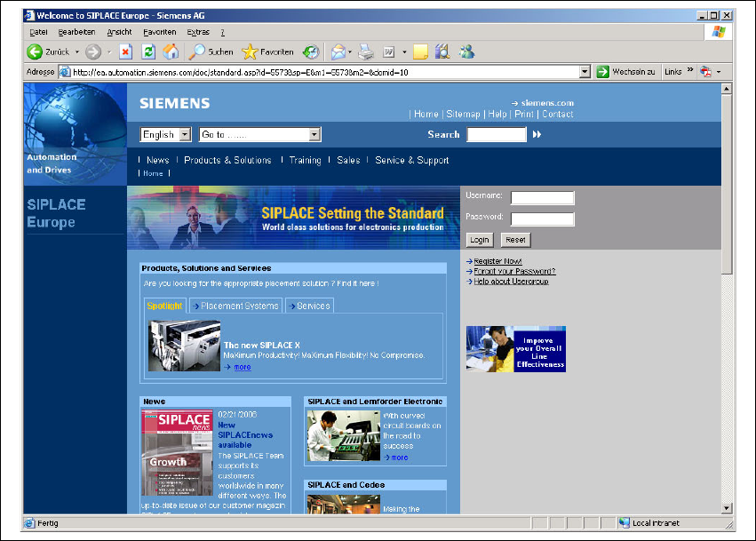Open Forgot your Password? link
The width and height of the screenshot is (756, 541).
point(514,272)
